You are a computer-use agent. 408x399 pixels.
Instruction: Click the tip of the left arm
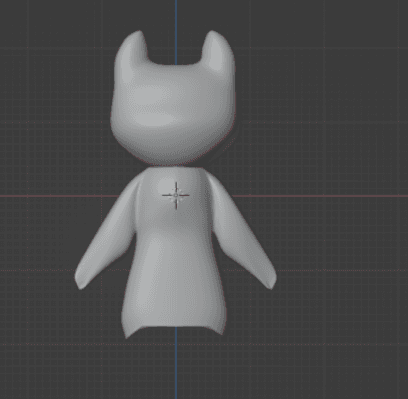(x=80, y=282)
